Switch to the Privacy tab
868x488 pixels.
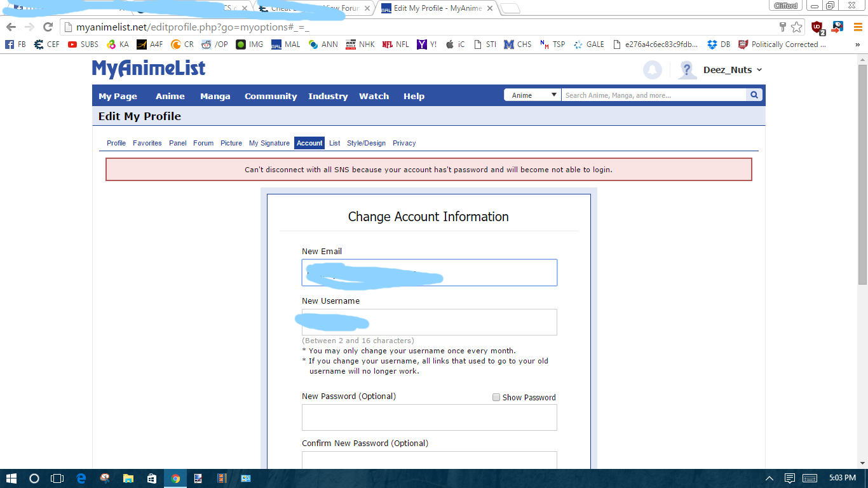pos(404,143)
